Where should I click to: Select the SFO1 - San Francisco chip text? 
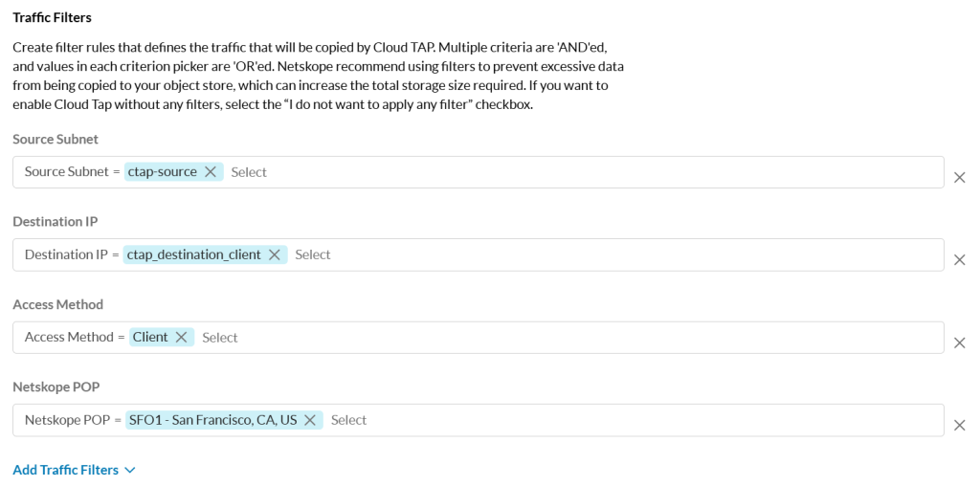point(213,420)
